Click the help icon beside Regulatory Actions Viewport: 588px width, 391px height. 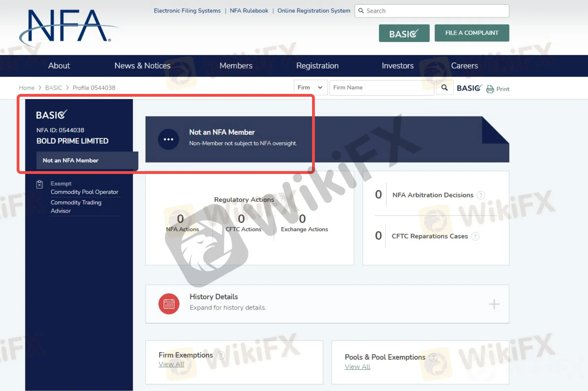click(x=281, y=200)
